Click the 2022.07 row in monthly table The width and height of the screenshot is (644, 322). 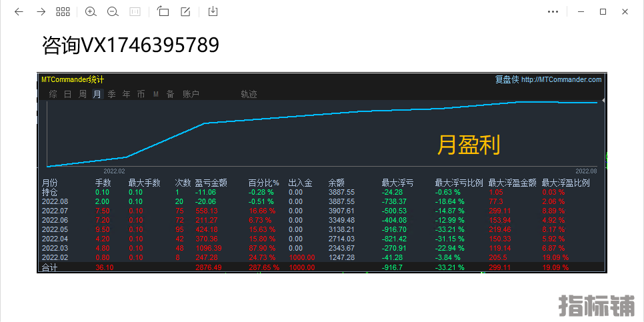(55, 211)
